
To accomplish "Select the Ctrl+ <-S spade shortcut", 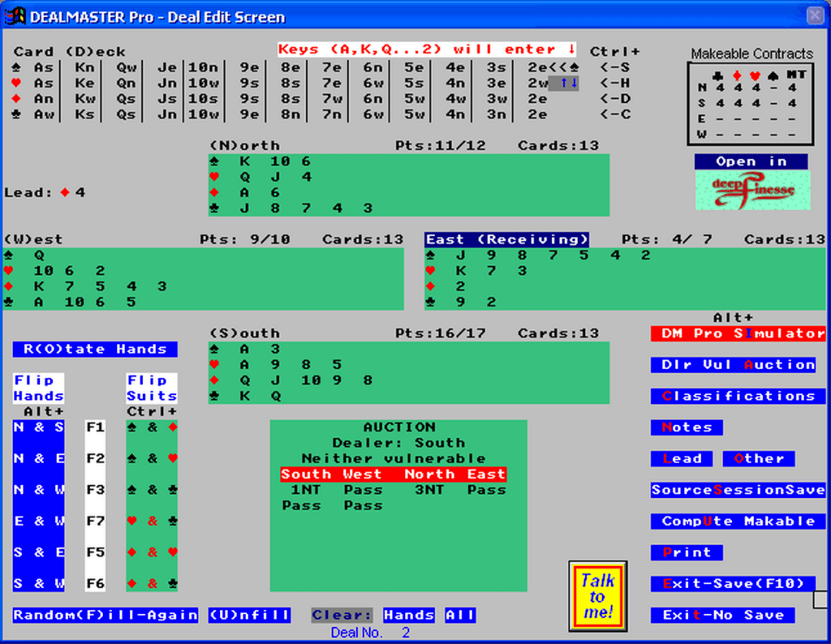I will pyautogui.click(x=615, y=68).
